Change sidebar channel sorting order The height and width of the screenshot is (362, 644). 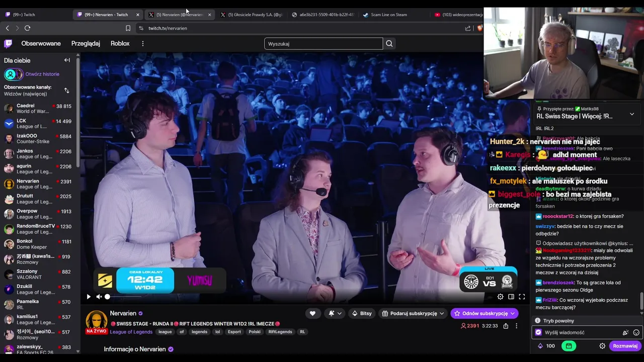pyautogui.click(x=66, y=90)
